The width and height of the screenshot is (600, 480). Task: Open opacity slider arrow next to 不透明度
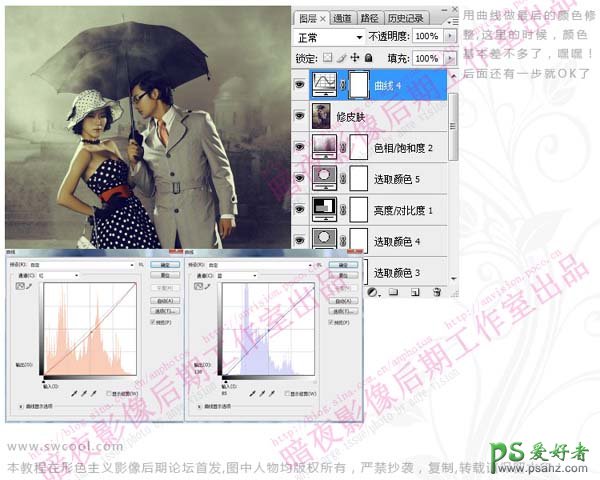(450, 36)
